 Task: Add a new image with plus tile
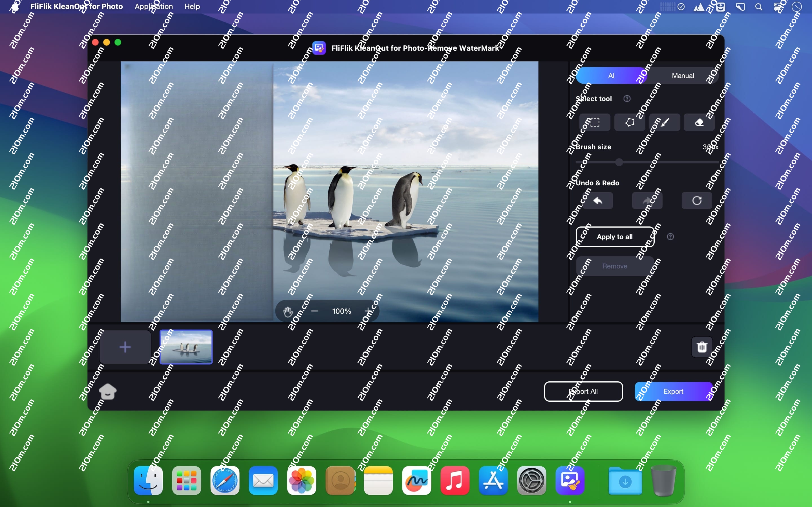tap(125, 347)
